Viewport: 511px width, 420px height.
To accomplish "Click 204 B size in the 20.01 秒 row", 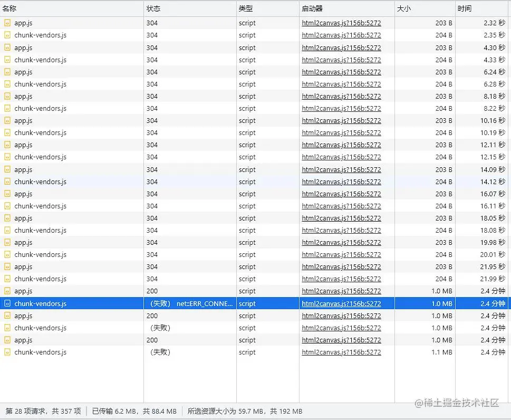I will (443, 254).
